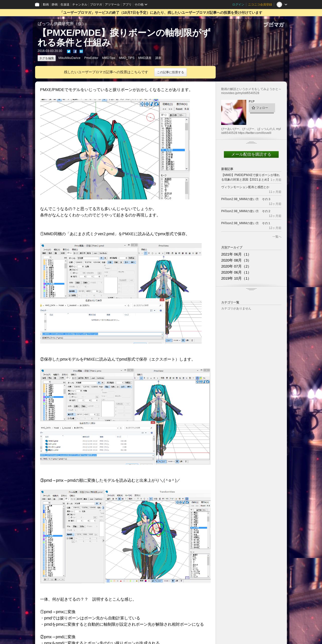This screenshot has width=322, height=644.
Task: Click the 一覧へ link
Action: coord(277,237)
